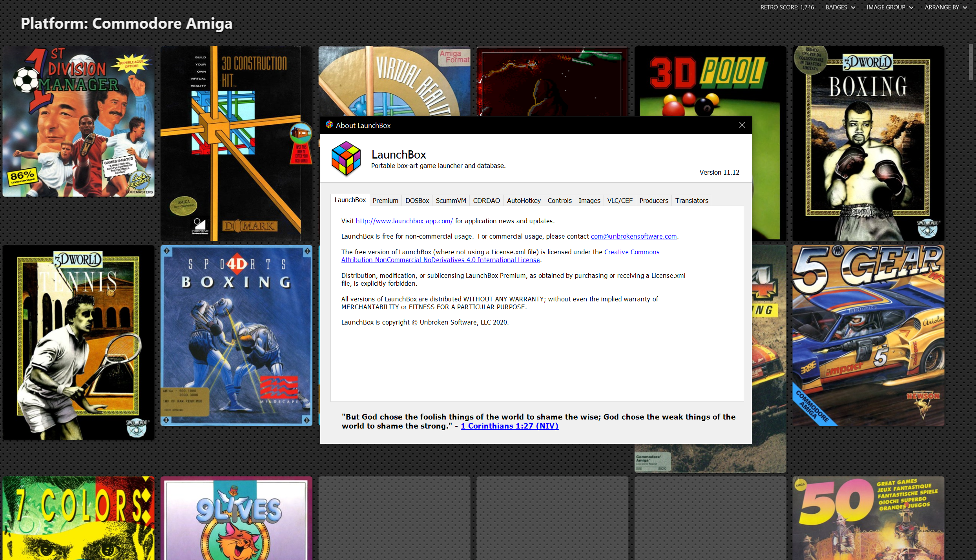The image size is (976, 560).
Task: Switch to the Controls tab
Action: (x=560, y=201)
